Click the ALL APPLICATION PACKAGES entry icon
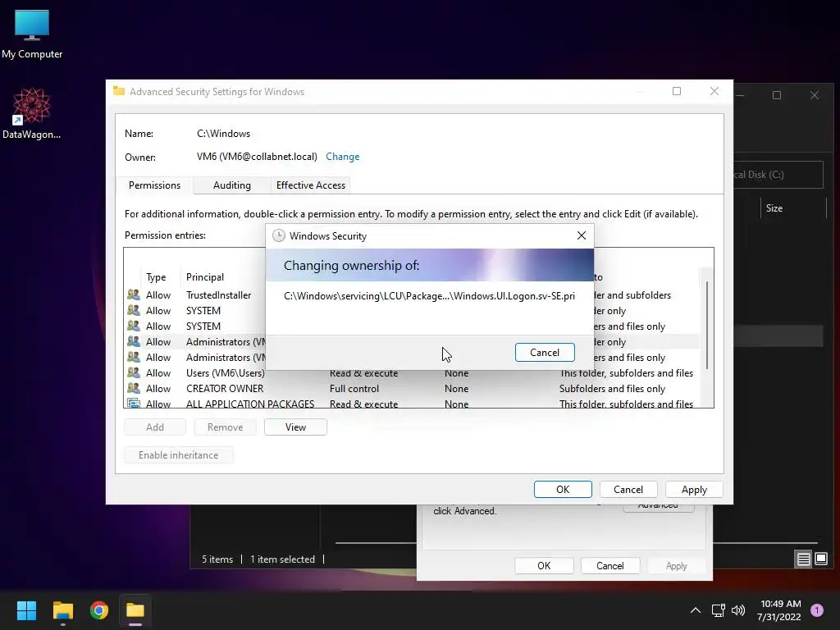 tap(134, 404)
